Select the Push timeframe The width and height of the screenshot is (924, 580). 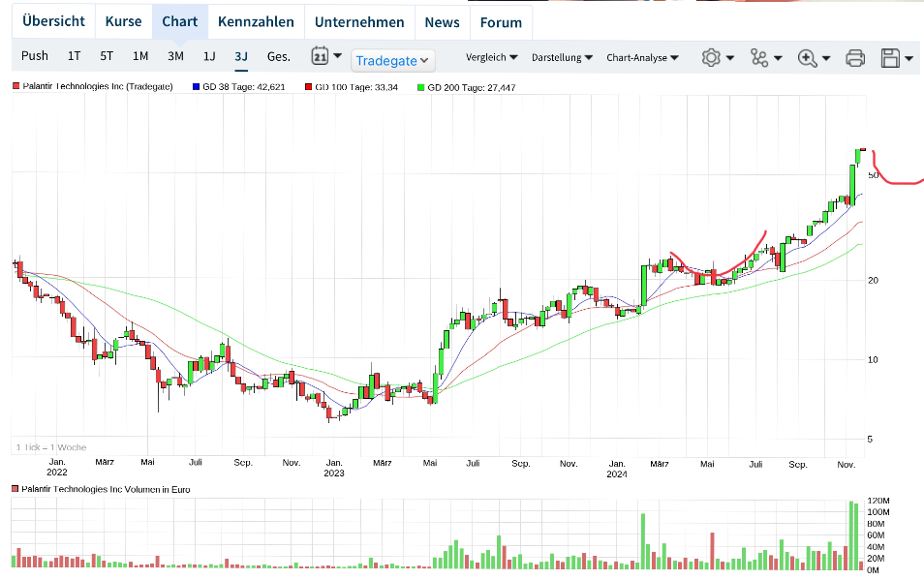tap(35, 56)
